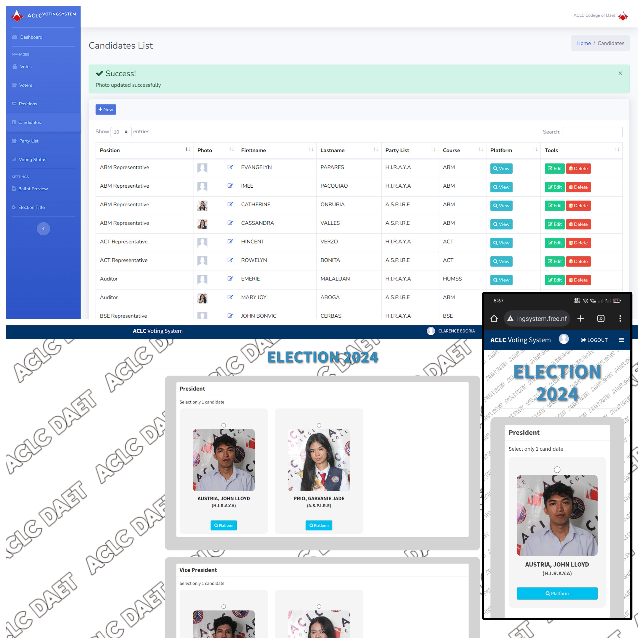
Task: Tap the mobile browser address bar
Action: pyautogui.click(x=537, y=319)
